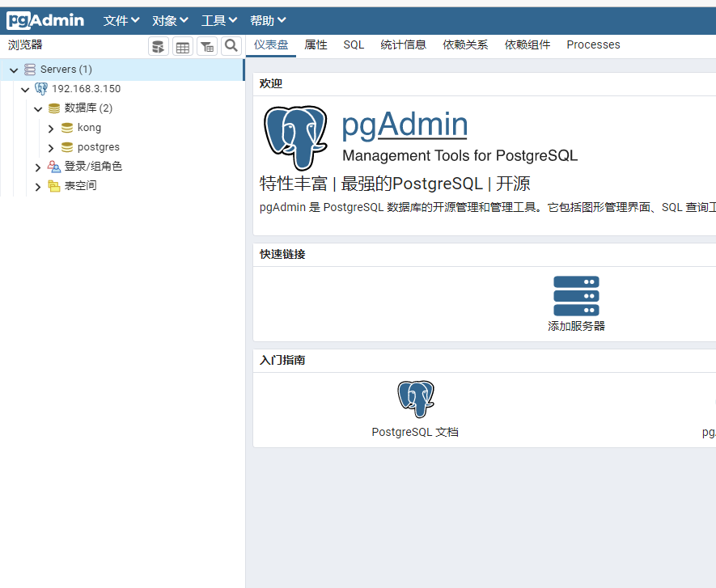716x588 pixels.
Task: Click the kong database icon
Action: [67, 128]
